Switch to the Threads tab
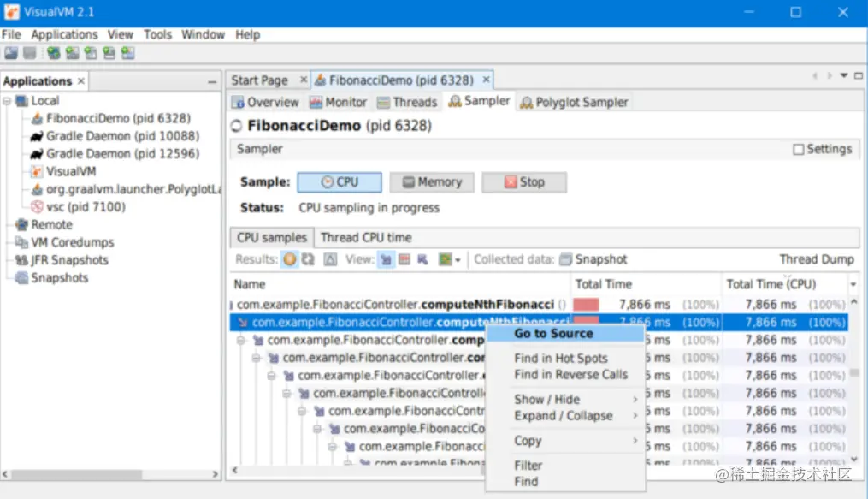This screenshot has height=499, width=868. [407, 103]
